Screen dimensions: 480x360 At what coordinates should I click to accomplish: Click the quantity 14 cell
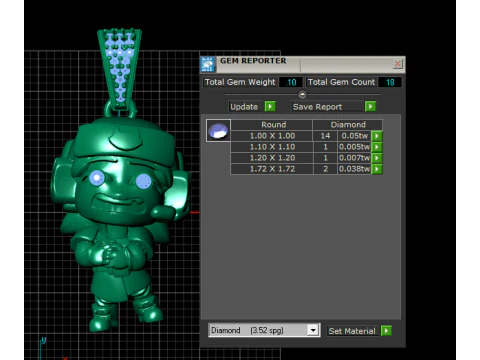tap(325, 136)
